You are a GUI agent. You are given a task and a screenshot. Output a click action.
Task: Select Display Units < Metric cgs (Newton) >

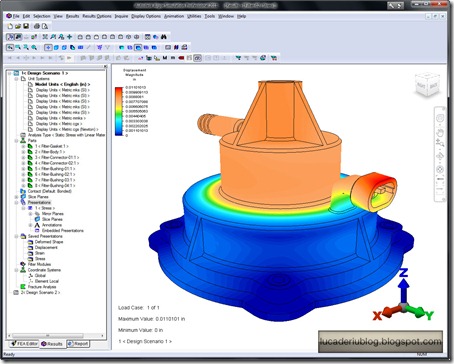coord(67,129)
